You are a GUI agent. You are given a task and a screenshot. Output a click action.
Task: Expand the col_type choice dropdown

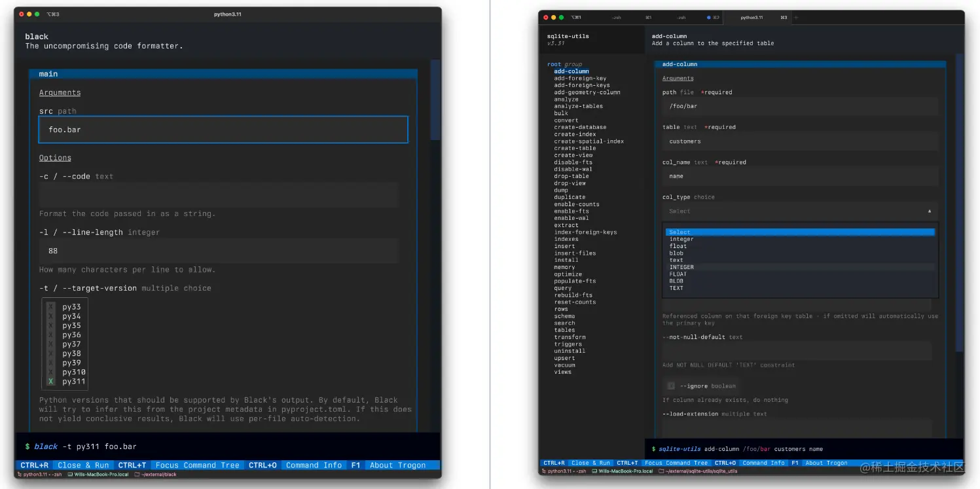coord(800,211)
